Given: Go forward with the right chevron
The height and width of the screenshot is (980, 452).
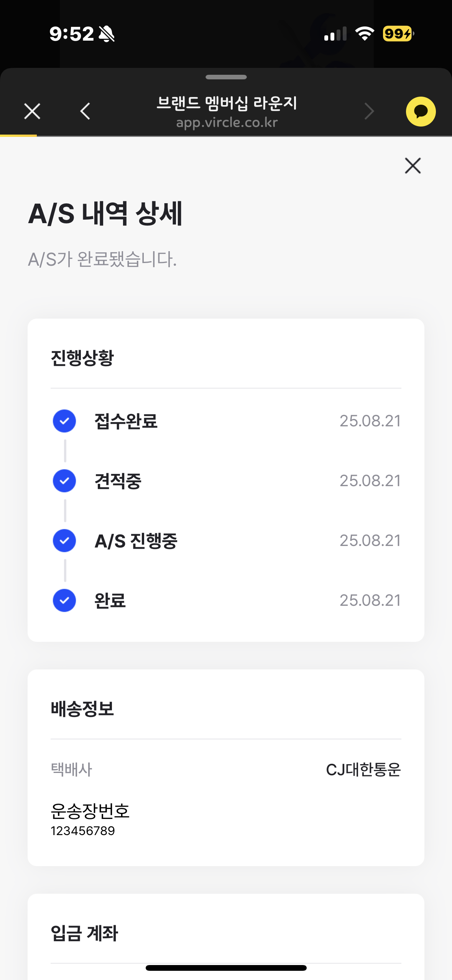Looking at the screenshot, I should click(x=369, y=112).
